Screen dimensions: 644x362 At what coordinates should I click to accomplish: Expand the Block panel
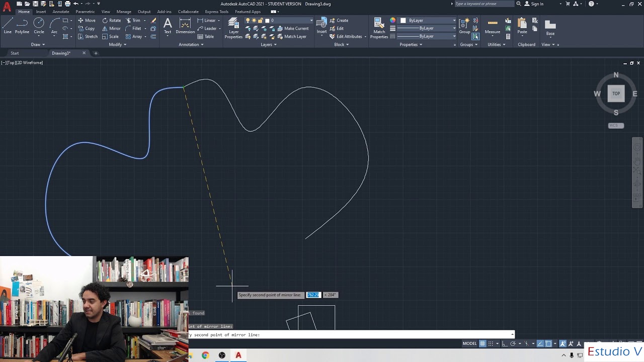342,44
